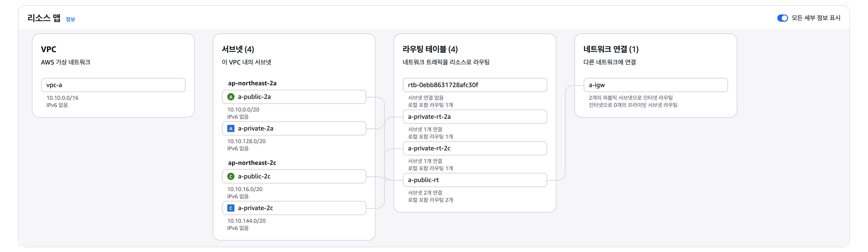Click the green C icon beside a-public-2c
This screenshot has height=252, width=868.
point(231,177)
